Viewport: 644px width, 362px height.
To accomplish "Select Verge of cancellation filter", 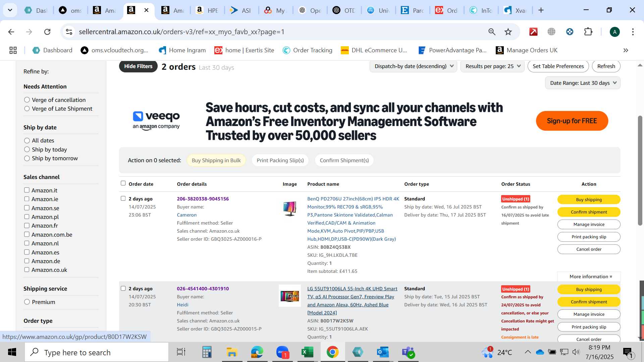I will [27, 100].
